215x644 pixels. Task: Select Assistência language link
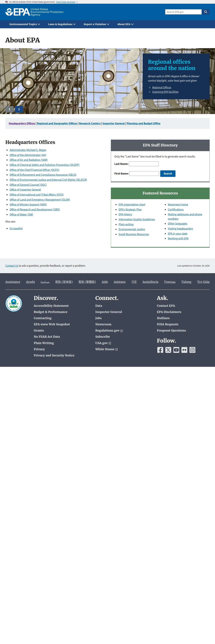150,282
